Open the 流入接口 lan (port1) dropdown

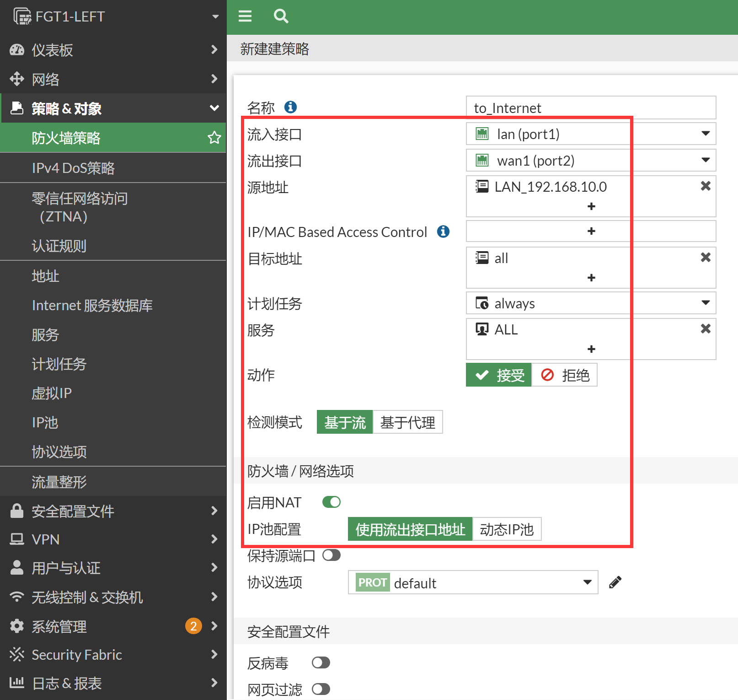[x=591, y=134]
